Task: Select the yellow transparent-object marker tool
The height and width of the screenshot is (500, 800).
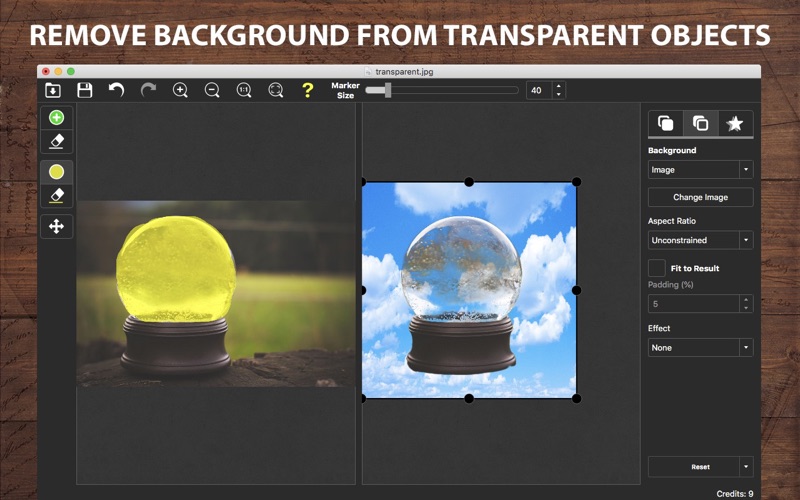Action: pos(56,172)
